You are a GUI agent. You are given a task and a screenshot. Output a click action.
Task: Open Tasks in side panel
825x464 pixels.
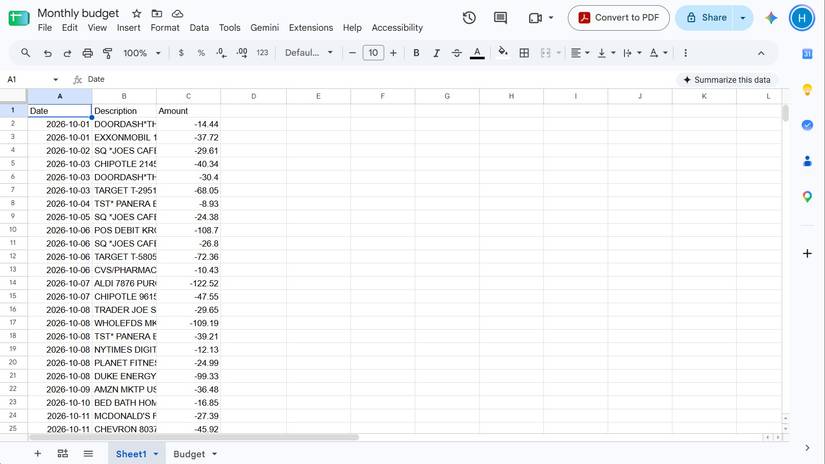[x=807, y=125]
